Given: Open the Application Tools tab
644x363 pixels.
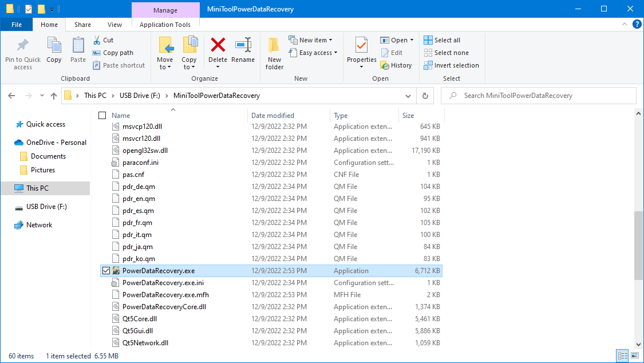Looking at the screenshot, I should [x=165, y=25].
